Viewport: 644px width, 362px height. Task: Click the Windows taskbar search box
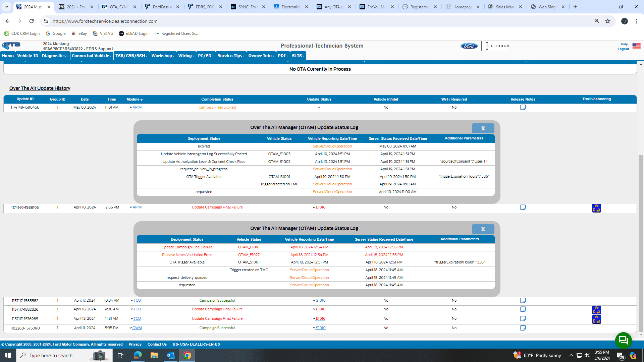pos(64,355)
